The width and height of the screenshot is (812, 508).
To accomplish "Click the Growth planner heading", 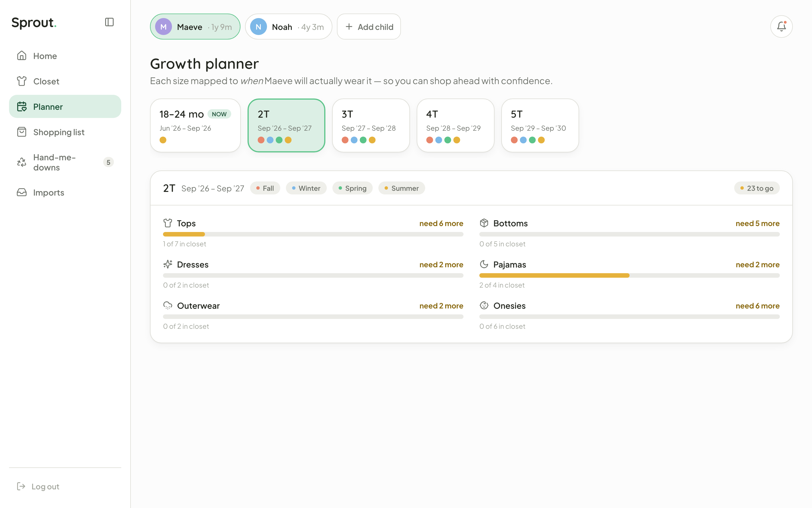I will [x=204, y=64].
